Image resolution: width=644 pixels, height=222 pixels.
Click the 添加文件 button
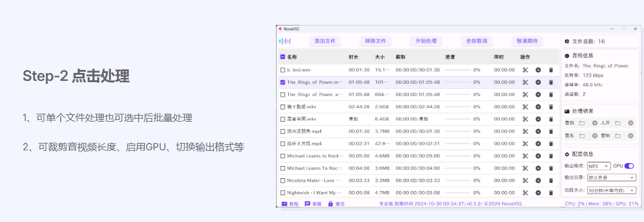tap(325, 41)
